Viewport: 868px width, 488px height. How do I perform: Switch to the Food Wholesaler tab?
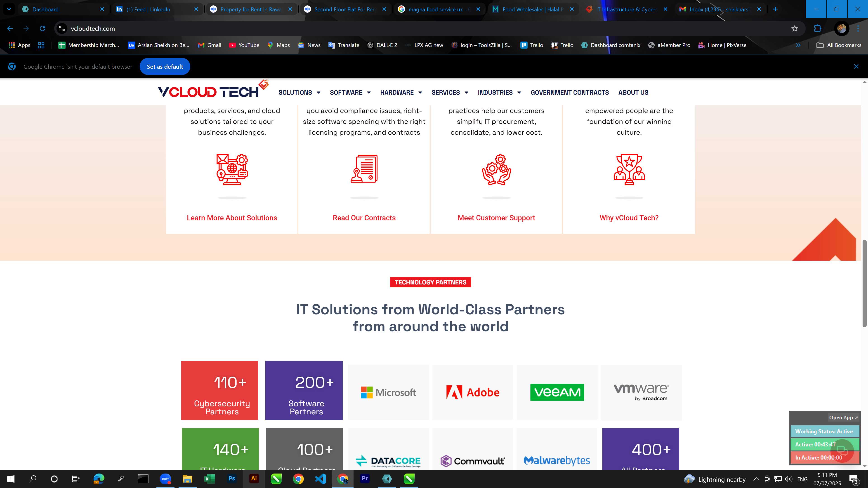point(533,9)
